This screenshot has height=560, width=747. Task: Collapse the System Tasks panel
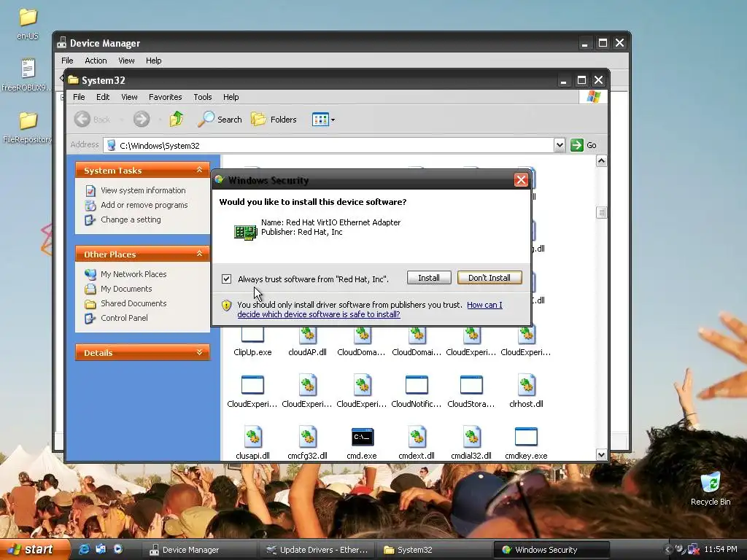[x=199, y=170]
